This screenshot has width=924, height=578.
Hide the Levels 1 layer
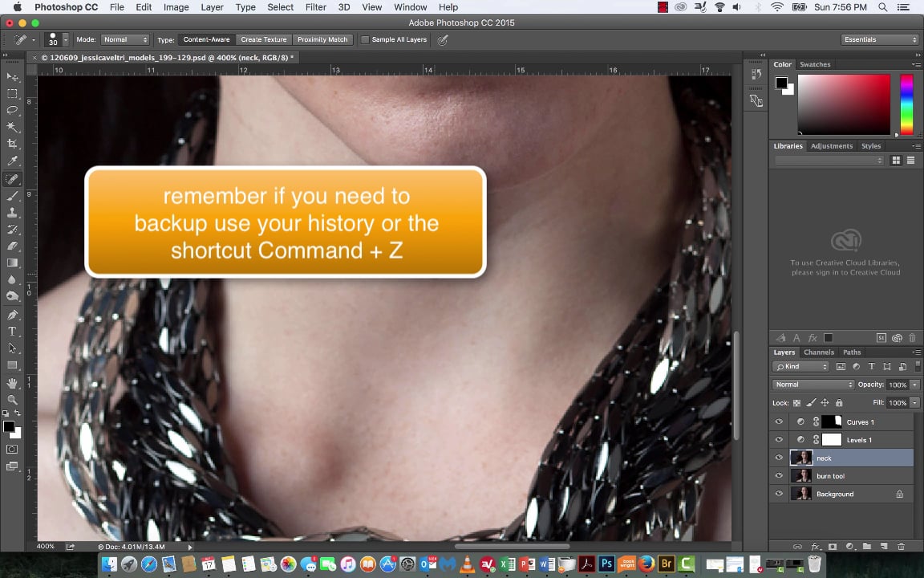coord(779,440)
